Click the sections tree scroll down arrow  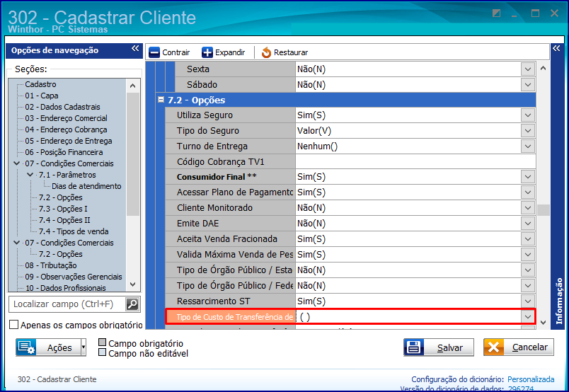tap(133, 284)
